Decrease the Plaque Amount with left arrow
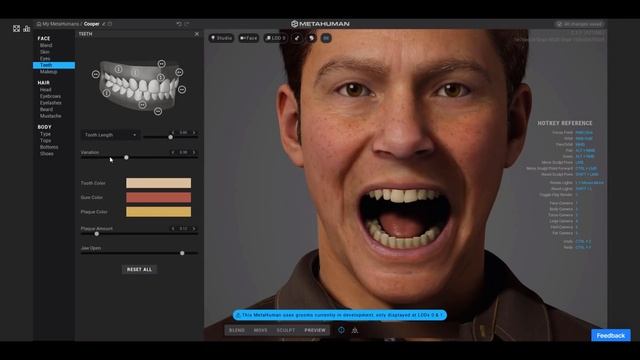This screenshot has width=640, height=360. [173, 229]
